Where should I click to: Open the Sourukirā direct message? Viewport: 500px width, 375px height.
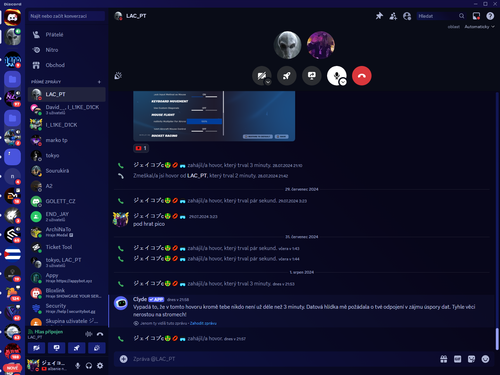[x=67, y=171]
